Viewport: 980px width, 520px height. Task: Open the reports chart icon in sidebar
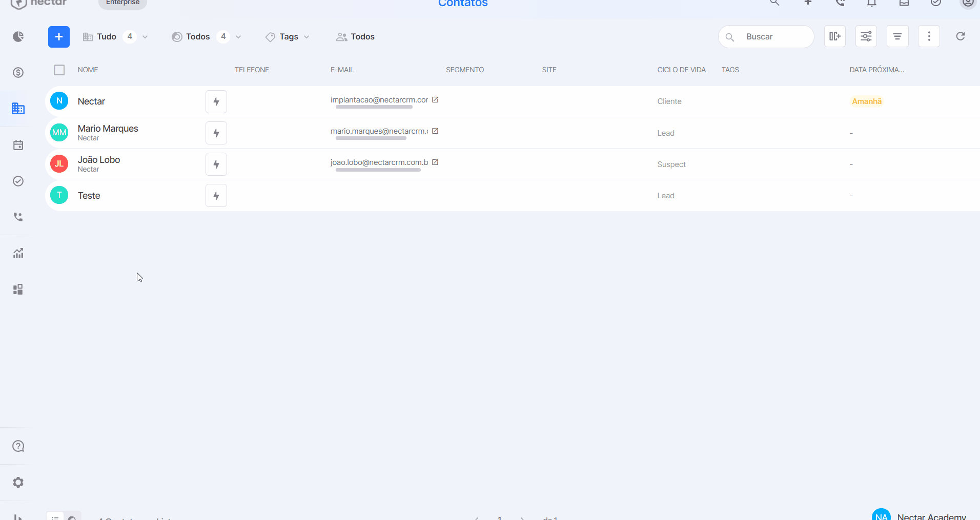click(x=18, y=253)
